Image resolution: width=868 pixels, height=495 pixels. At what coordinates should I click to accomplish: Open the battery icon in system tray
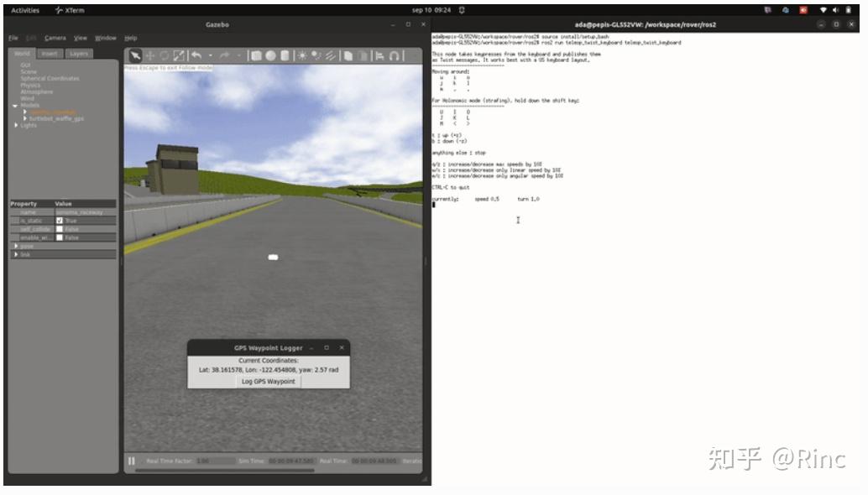[848, 10]
